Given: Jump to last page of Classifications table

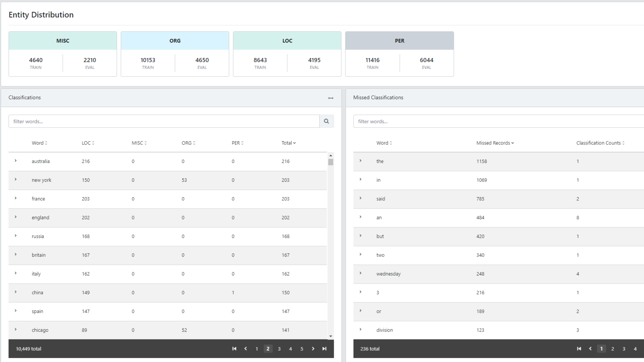Looking at the screenshot, I should click(x=324, y=349).
